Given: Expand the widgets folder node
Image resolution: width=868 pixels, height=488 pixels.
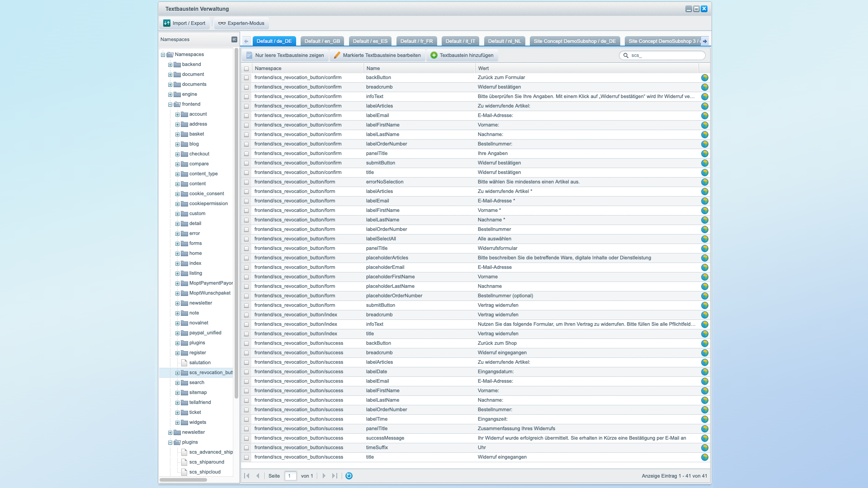Looking at the screenshot, I should click(x=177, y=422).
